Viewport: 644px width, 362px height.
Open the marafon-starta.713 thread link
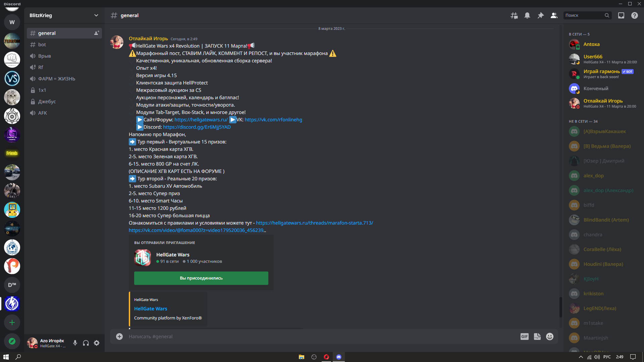pyautogui.click(x=314, y=223)
